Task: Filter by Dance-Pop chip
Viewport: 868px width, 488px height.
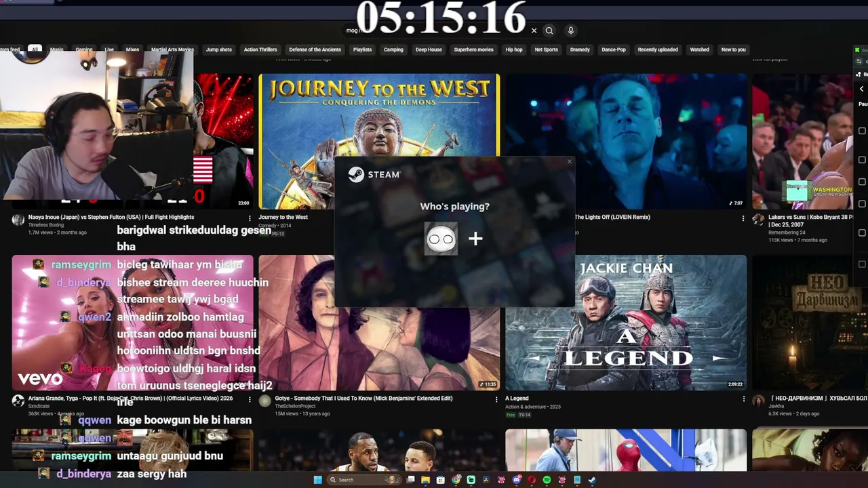Action: click(614, 49)
